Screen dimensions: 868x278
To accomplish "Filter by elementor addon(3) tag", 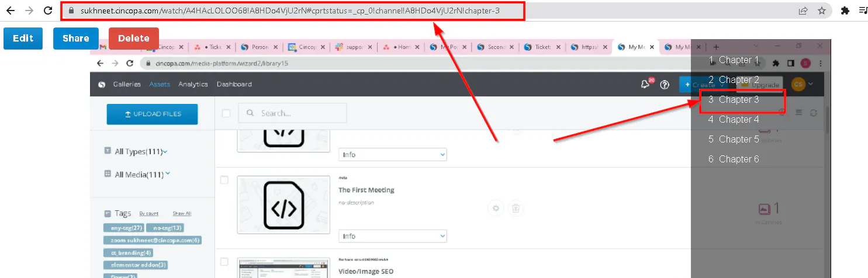I will [x=136, y=265].
